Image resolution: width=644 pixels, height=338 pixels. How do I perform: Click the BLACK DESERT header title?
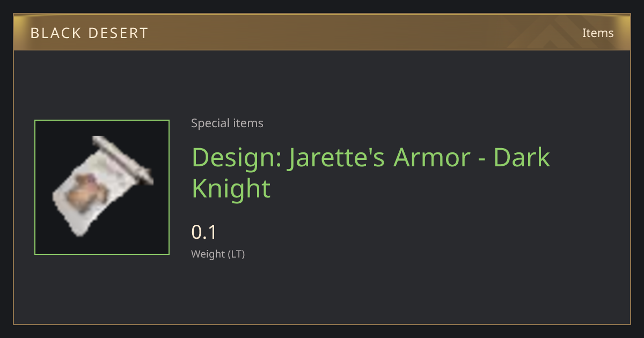click(x=89, y=33)
